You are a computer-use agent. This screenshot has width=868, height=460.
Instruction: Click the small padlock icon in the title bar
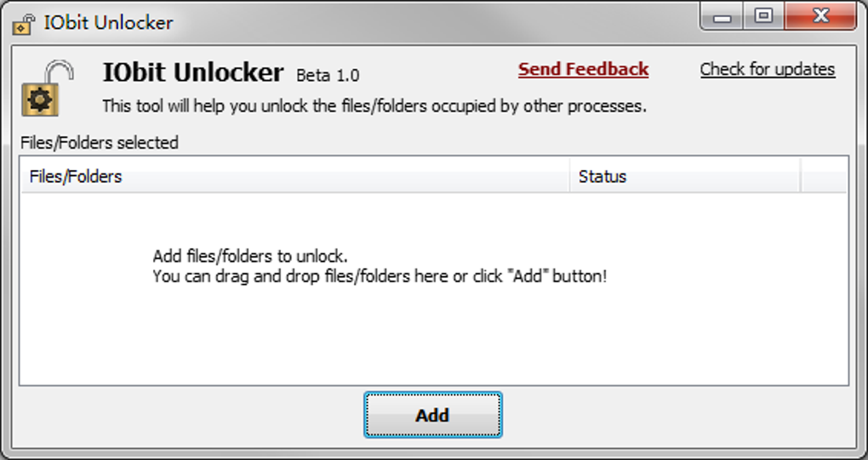tap(24, 23)
